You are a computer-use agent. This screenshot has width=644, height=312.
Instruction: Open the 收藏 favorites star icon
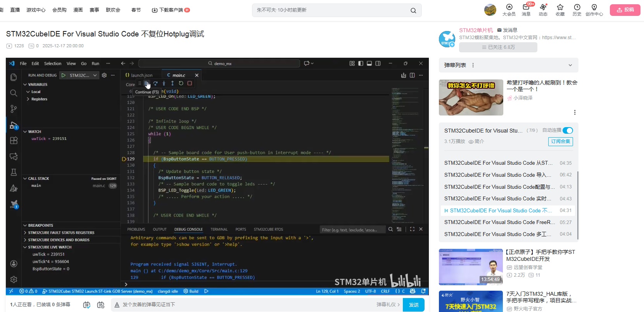[560, 8]
